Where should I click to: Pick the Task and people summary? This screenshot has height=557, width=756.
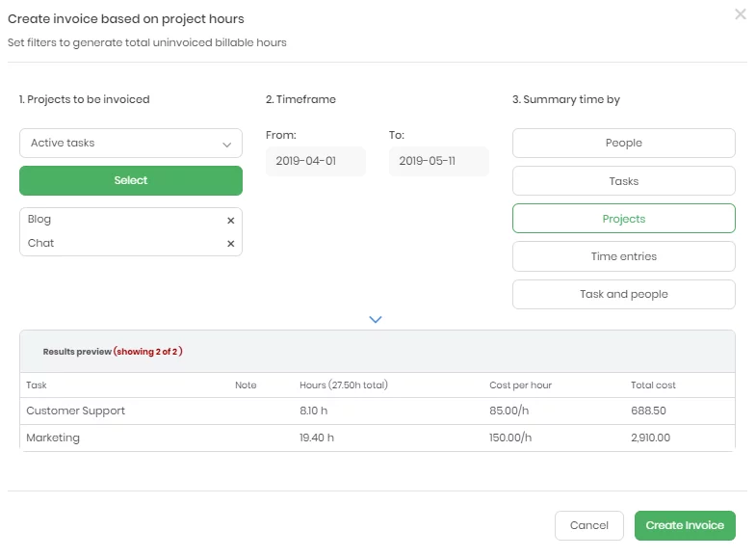pyautogui.click(x=623, y=294)
